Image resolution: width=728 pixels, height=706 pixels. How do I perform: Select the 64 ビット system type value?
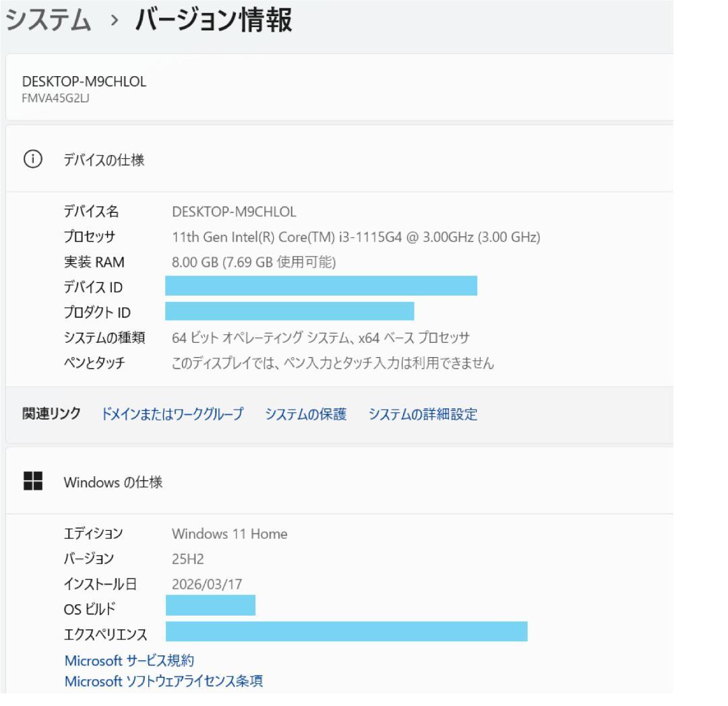(321, 338)
